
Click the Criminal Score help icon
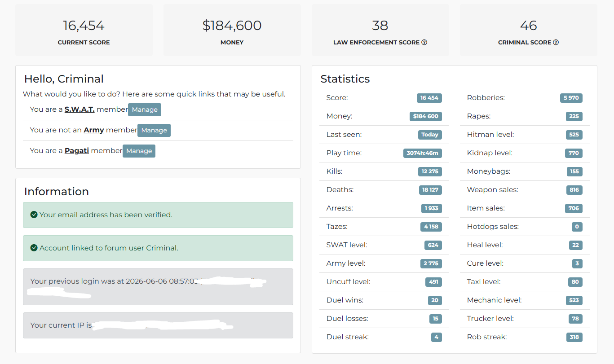[556, 42]
